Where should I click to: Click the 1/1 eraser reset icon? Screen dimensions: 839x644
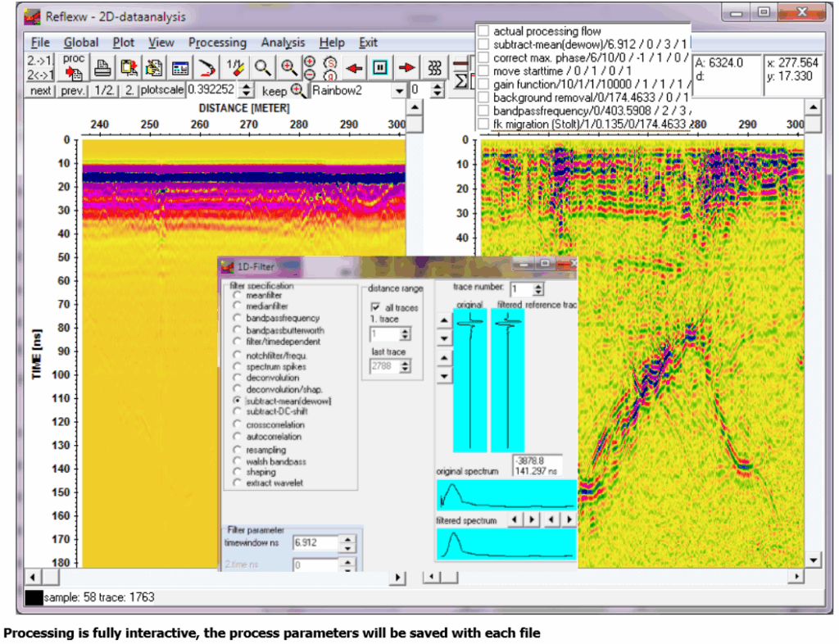pos(235,68)
